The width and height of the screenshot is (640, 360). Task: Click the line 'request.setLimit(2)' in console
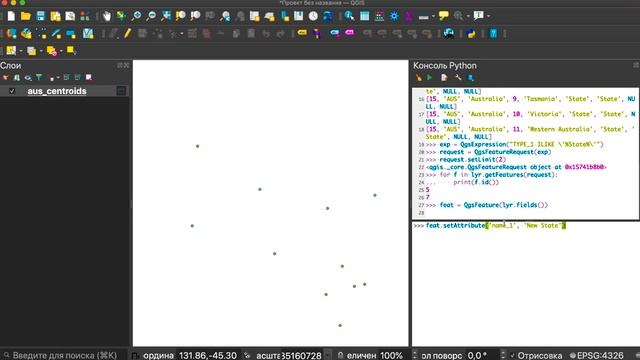click(x=473, y=160)
